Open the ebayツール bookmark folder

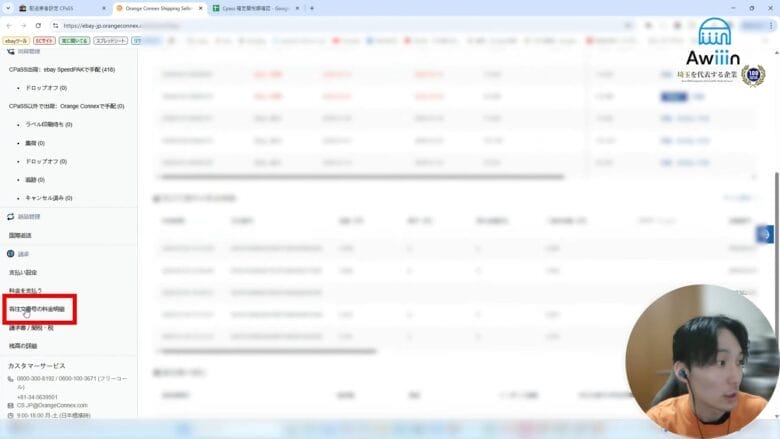click(17, 41)
